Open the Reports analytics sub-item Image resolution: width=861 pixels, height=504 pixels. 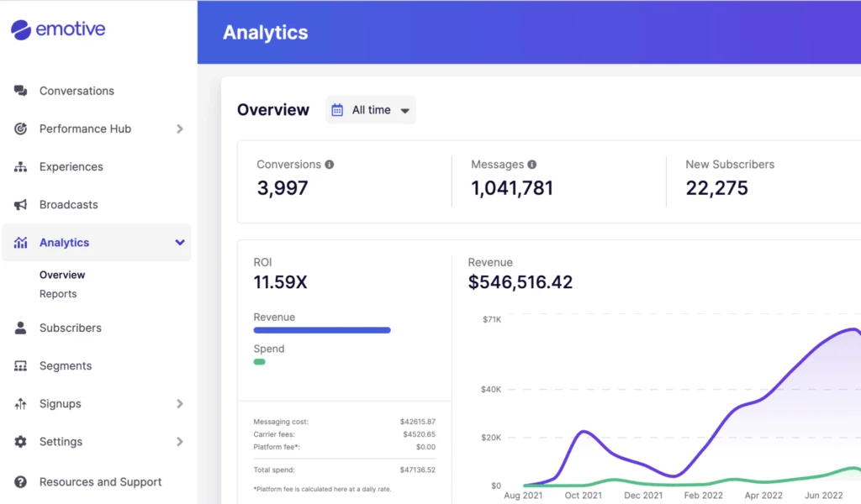tap(58, 294)
